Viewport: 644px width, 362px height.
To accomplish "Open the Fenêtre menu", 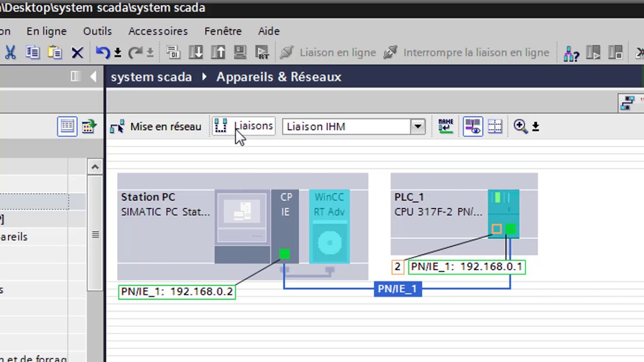I will (223, 31).
